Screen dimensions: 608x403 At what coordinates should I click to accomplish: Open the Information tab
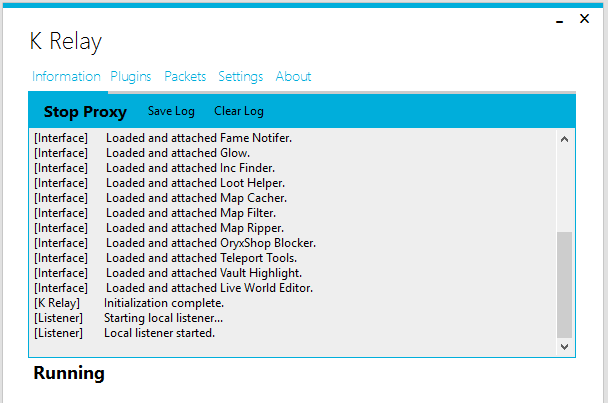click(66, 76)
